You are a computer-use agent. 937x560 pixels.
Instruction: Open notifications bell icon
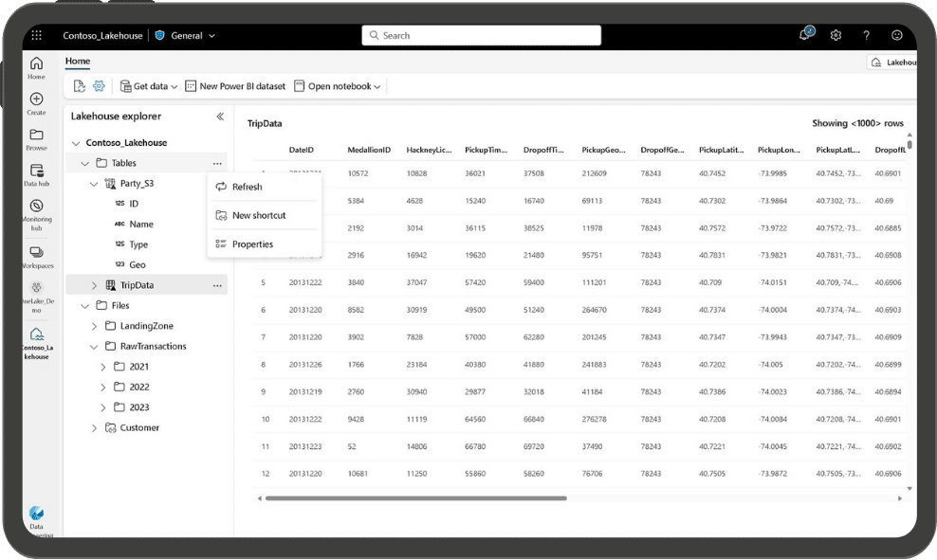pyautogui.click(x=805, y=34)
